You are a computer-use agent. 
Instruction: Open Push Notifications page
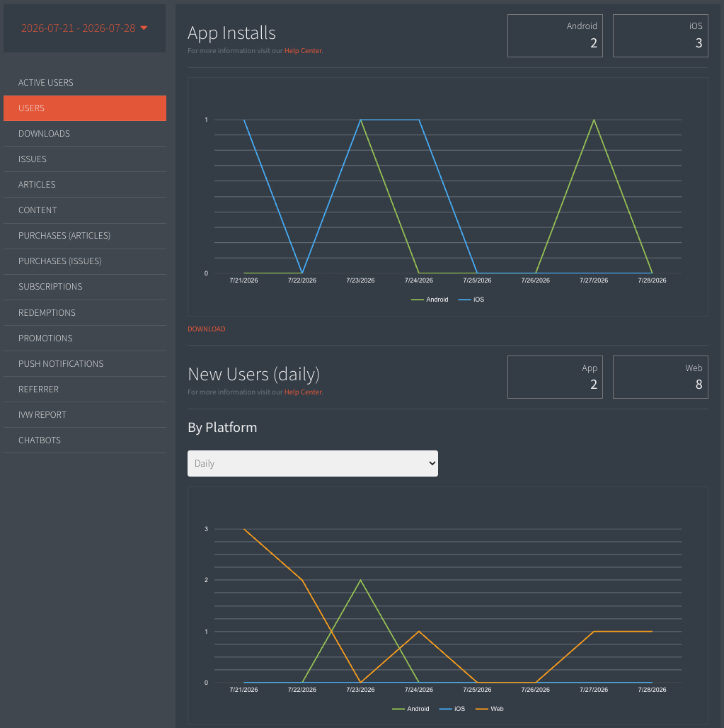(x=84, y=363)
